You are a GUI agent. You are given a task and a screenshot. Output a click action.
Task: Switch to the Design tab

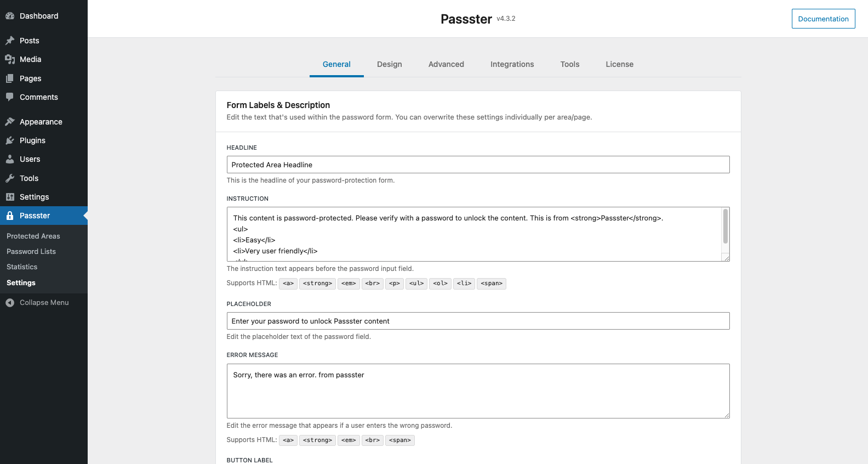(x=389, y=64)
